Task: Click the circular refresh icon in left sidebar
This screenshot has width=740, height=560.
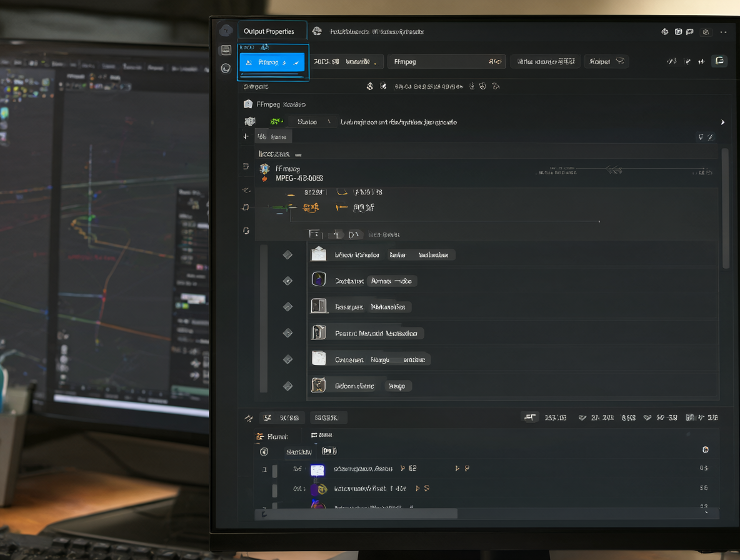Action: [x=226, y=68]
